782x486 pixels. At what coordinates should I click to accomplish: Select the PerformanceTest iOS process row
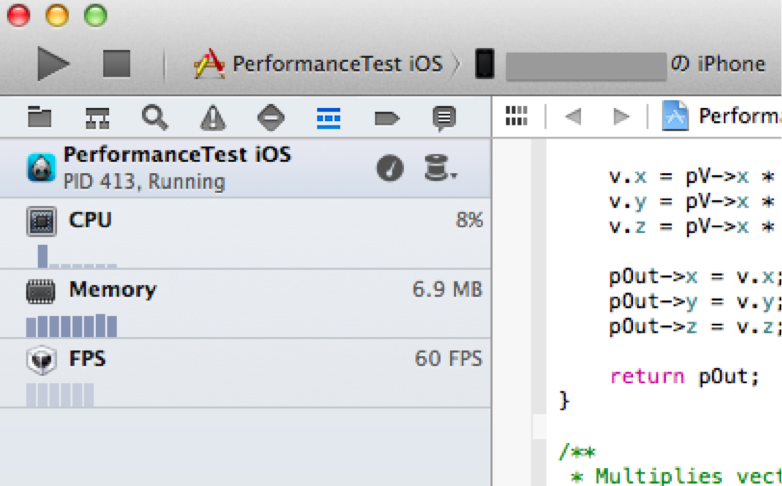[245, 168]
